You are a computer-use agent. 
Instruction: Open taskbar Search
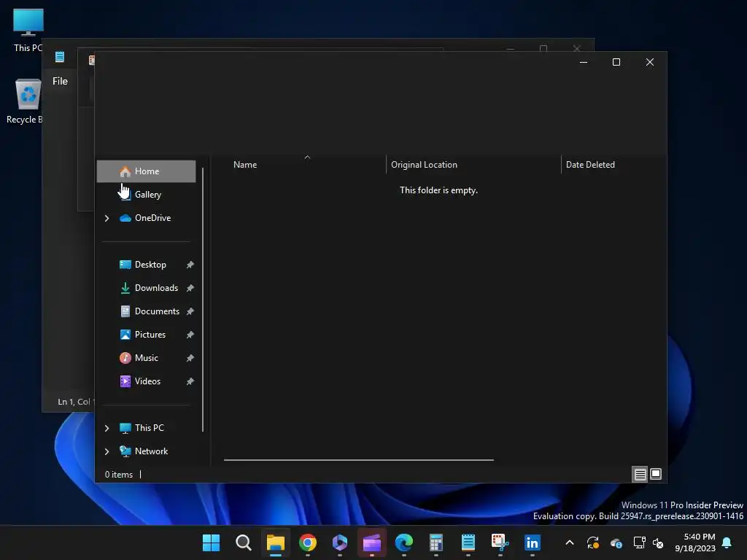pyautogui.click(x=244, y=542)
